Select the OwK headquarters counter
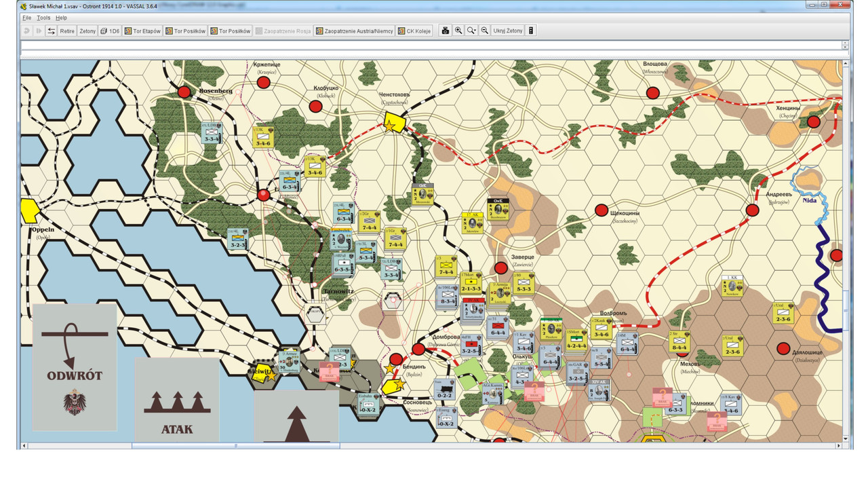 498,210
